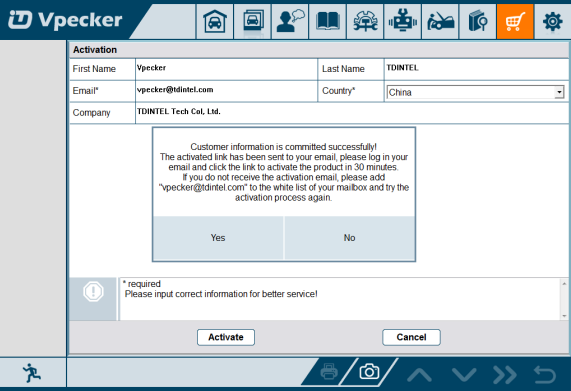
Task: Click the Cancel button
Action: pyautogui.click(x=411, y=337)
